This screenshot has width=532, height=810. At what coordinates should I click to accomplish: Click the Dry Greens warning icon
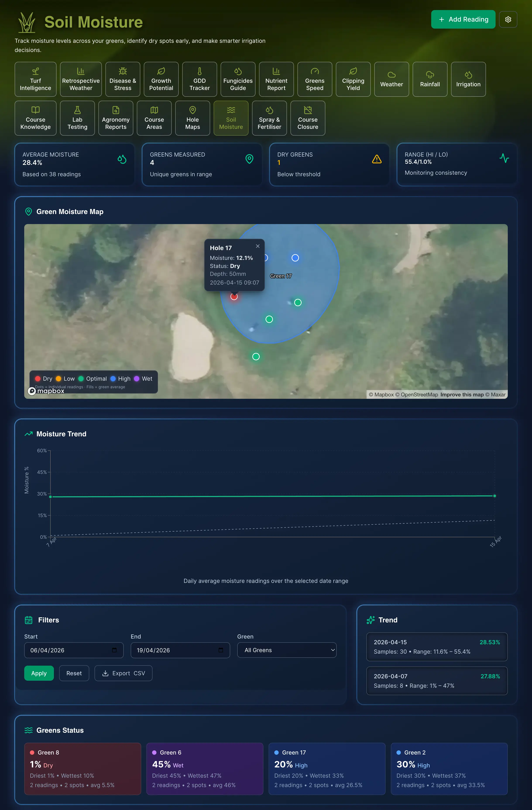coord(377,159)
